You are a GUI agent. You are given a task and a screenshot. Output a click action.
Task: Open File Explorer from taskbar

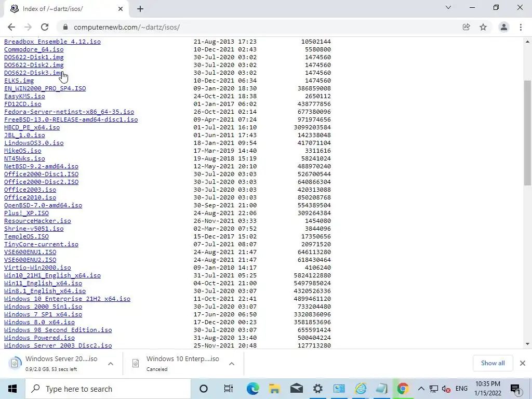[274, 389]
